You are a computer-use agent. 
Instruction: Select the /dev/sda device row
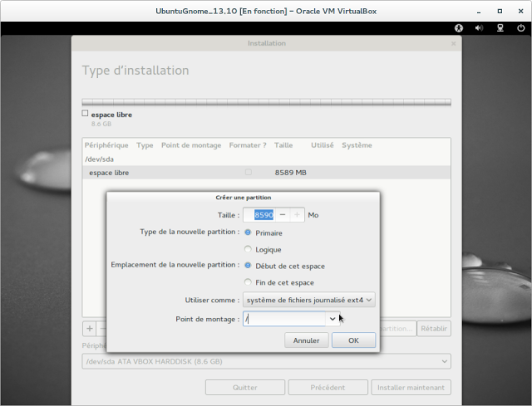[266, 159]
